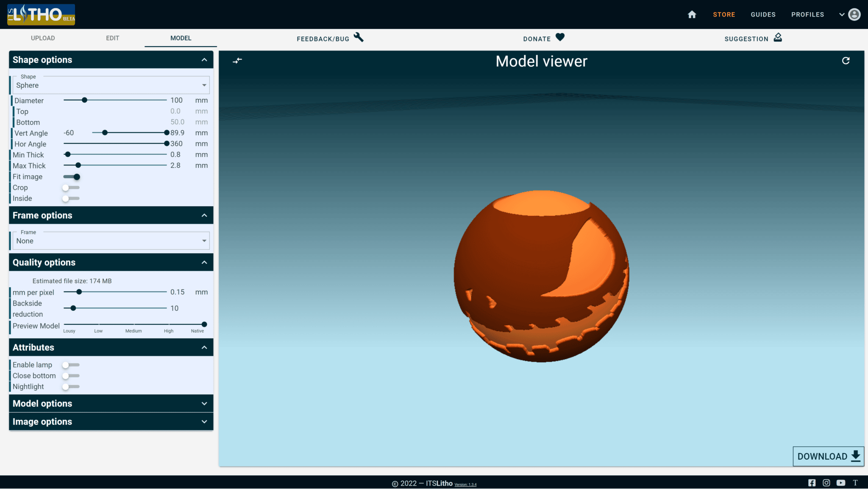Viewport: 868px width, 489px height.
Task: Click the Backside reduction slider handle
Action: [73, 308]
